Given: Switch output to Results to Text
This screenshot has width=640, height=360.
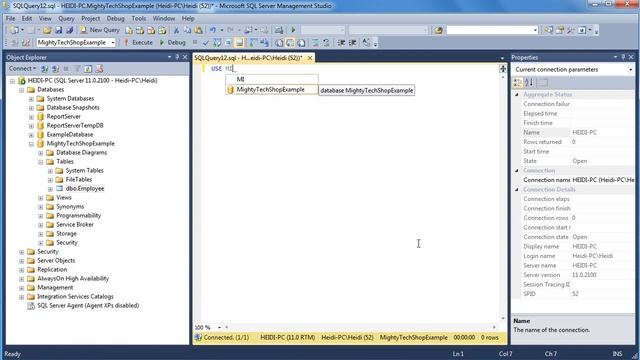Looking at the screenshot, I should pos(279,42).
